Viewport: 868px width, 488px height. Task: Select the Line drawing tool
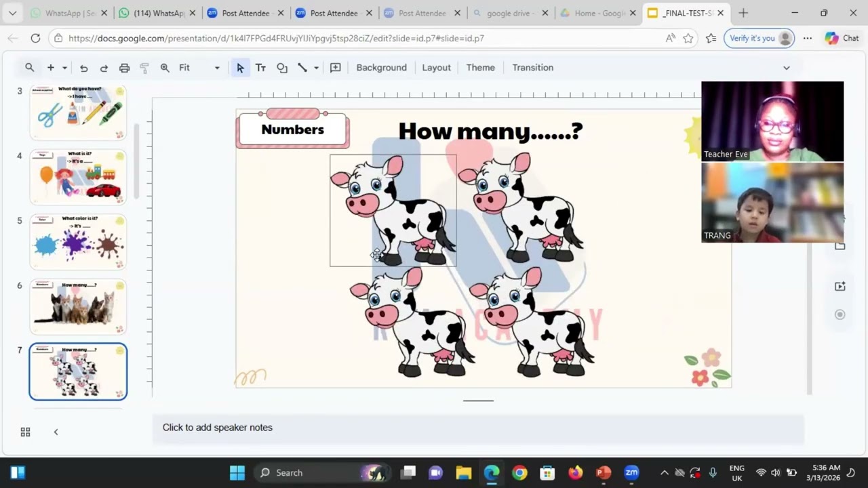(x=302, y=68)
